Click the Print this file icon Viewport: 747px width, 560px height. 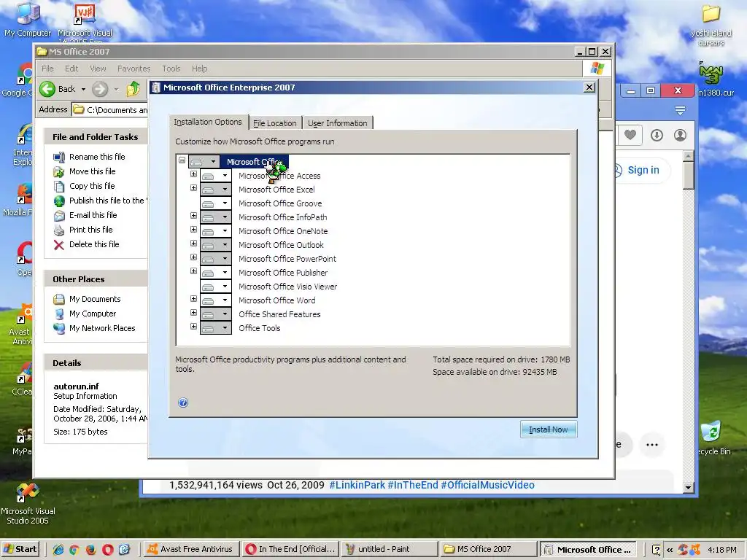point(59,230)
